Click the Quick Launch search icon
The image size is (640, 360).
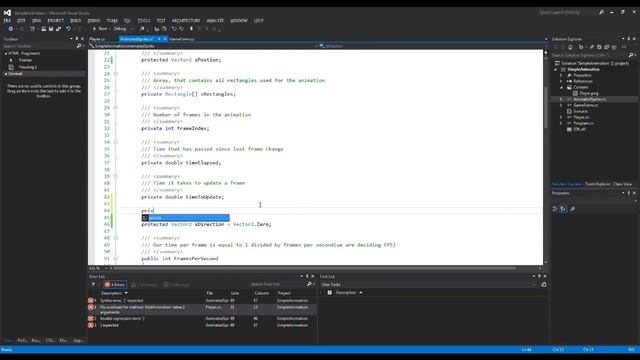[601, 13]
